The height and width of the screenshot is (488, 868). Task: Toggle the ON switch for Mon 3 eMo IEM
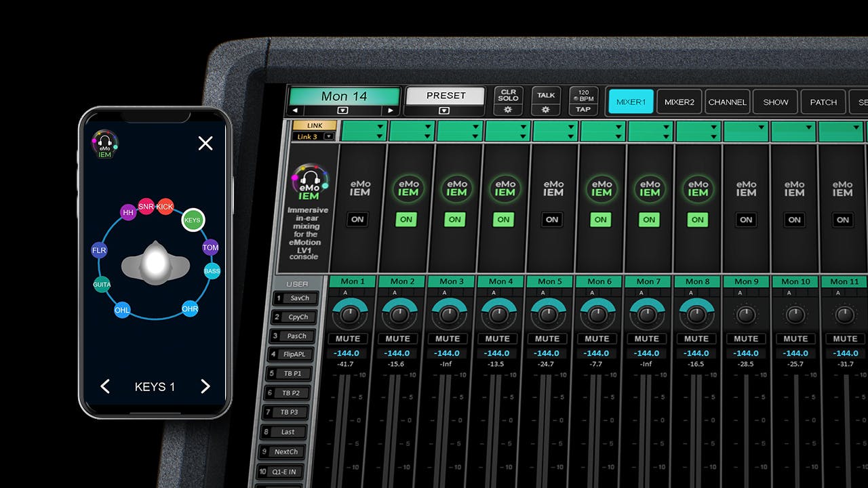455,220
